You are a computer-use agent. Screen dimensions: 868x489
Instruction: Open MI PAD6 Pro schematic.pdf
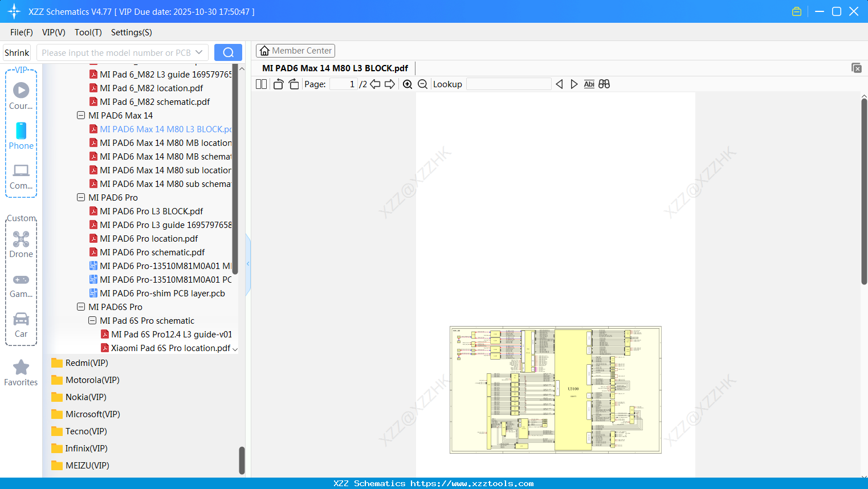(x=152, y=252)
